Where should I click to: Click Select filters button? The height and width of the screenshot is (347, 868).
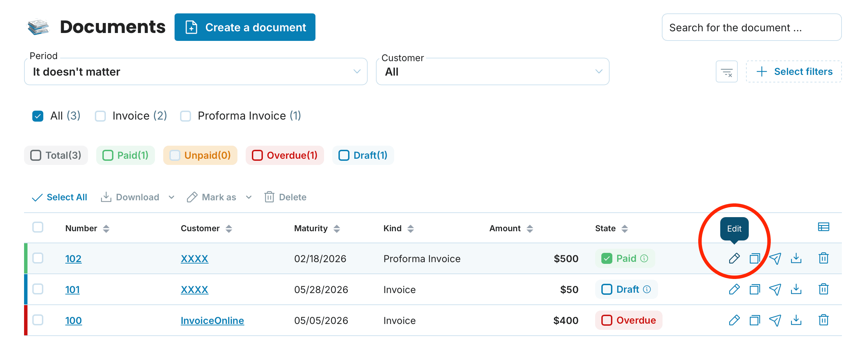coord(794,71)
